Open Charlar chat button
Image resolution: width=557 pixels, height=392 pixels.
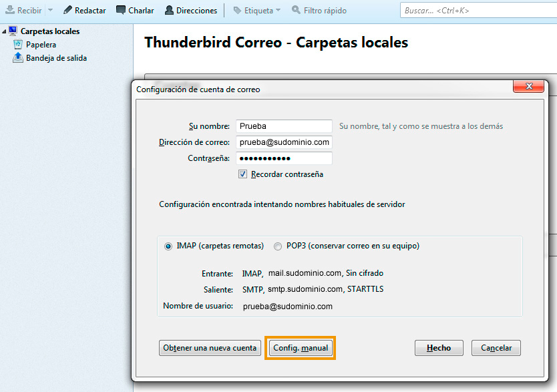point(135,10)
